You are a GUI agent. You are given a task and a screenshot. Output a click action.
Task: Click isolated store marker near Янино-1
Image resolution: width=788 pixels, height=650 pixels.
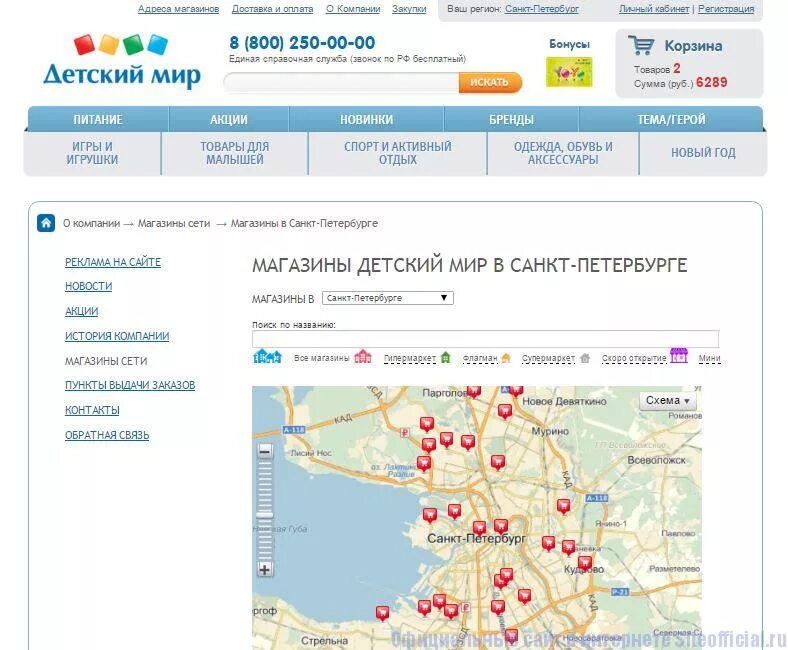click(563, 507)
